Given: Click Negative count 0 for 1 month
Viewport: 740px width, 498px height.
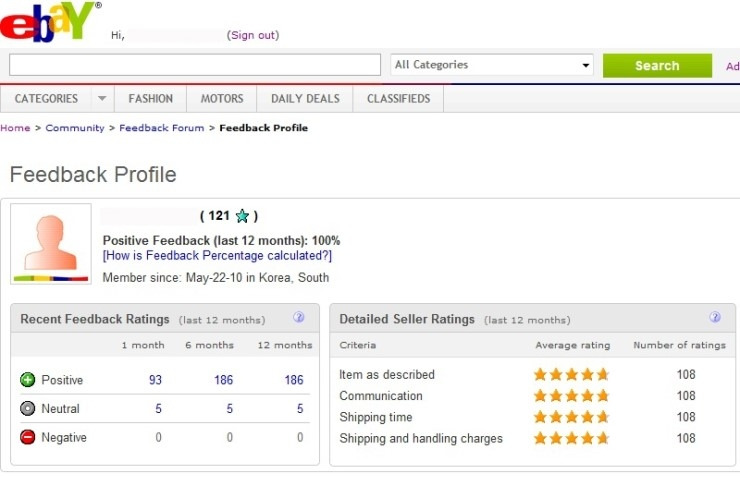Looking at the screenshot, I should 159,438.
